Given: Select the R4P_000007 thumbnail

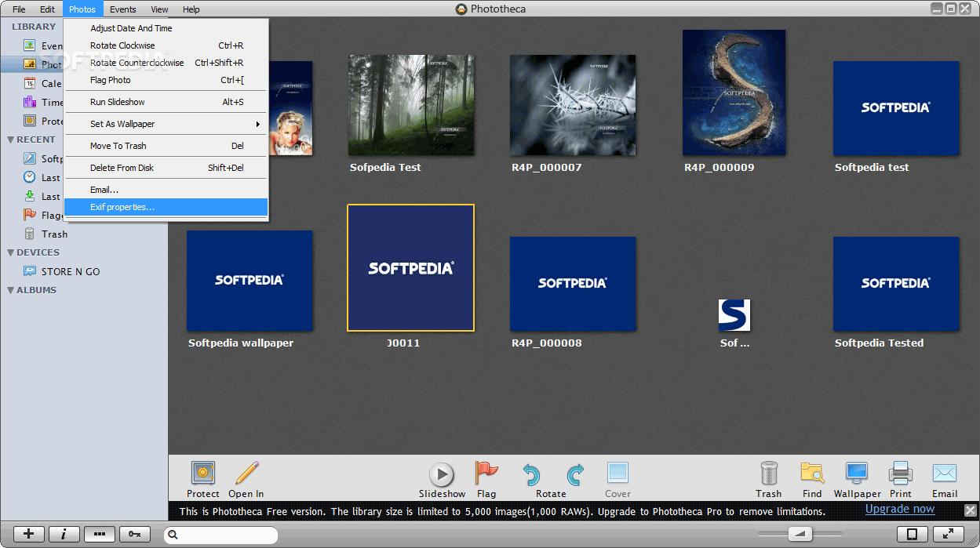Looking at the screenshot, I should 573,105.
